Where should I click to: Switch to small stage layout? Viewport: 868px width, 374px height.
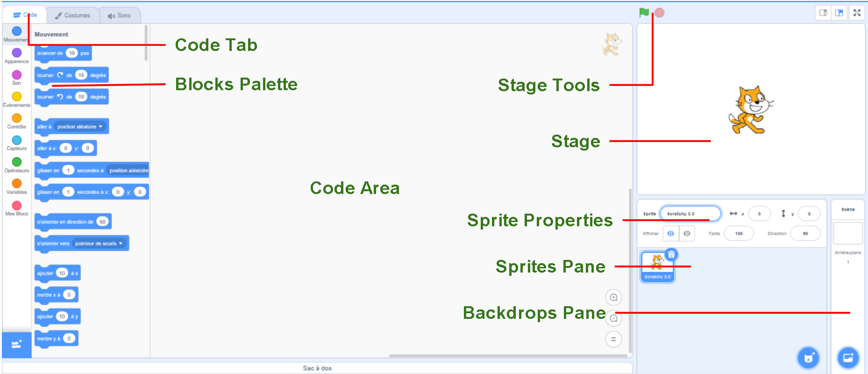tap(823, 13)
